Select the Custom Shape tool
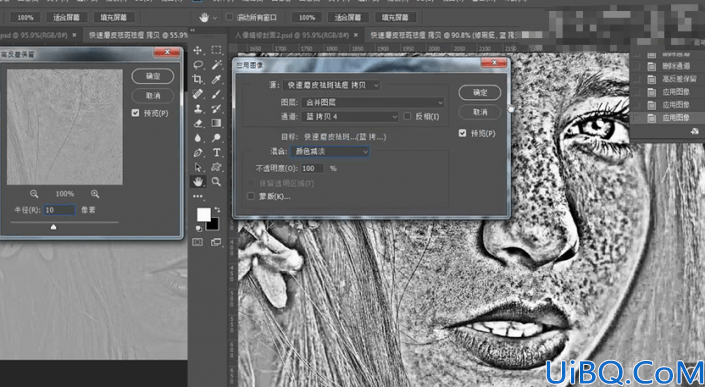 point(216,167)
